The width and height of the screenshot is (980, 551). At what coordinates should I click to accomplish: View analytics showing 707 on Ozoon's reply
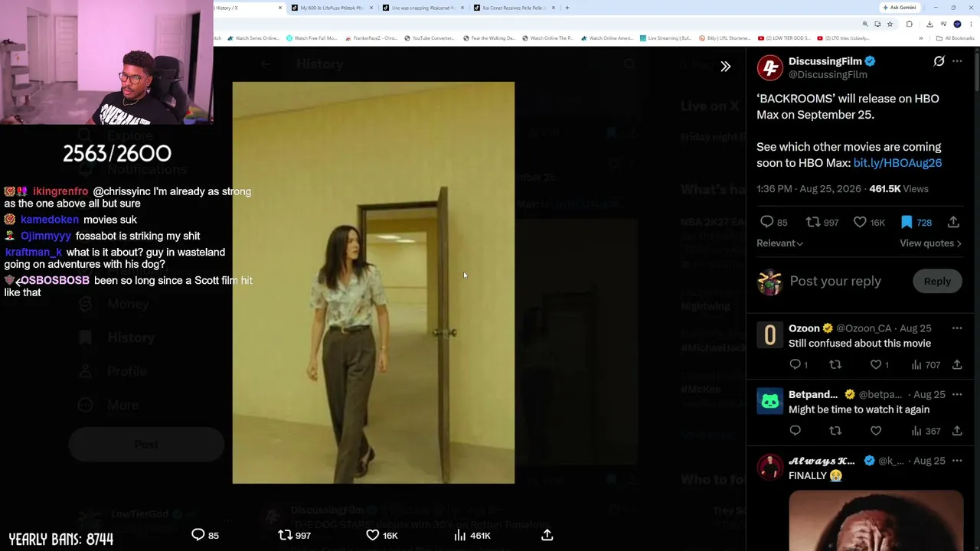tap(927, 365)
